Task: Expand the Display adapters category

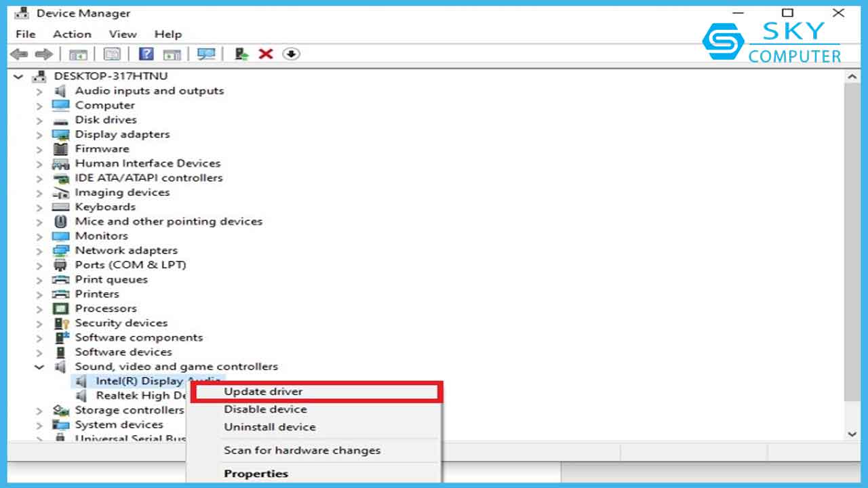Action: [x=39, y=135]
